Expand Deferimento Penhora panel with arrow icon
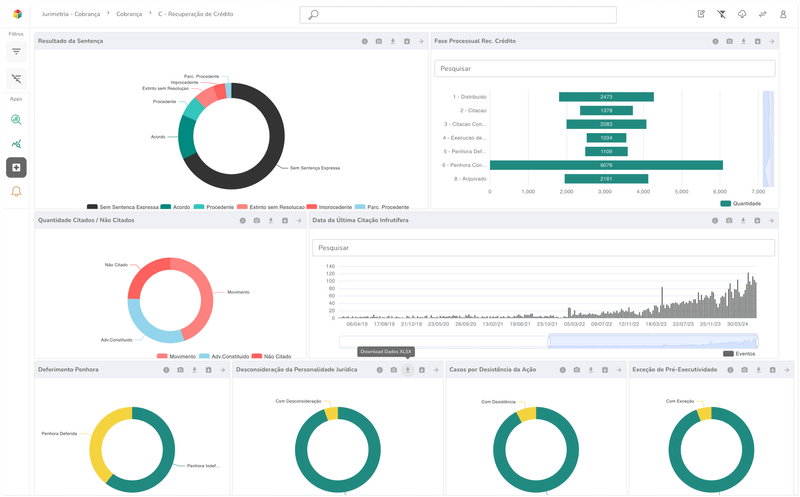The image size is (800, 497). point(223,370)
